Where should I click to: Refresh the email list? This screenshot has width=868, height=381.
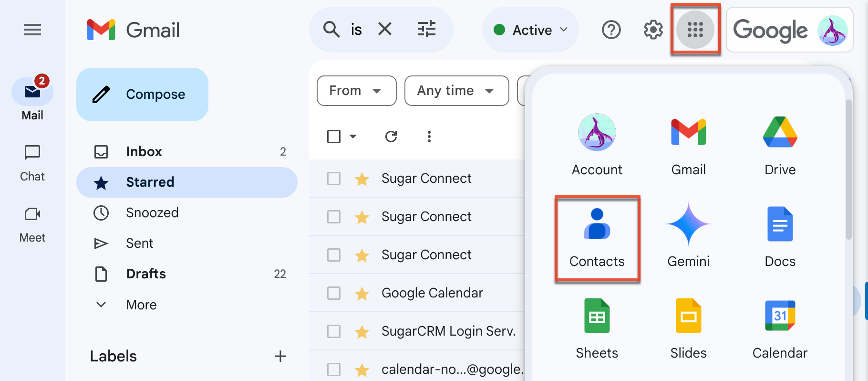point(391,137)
